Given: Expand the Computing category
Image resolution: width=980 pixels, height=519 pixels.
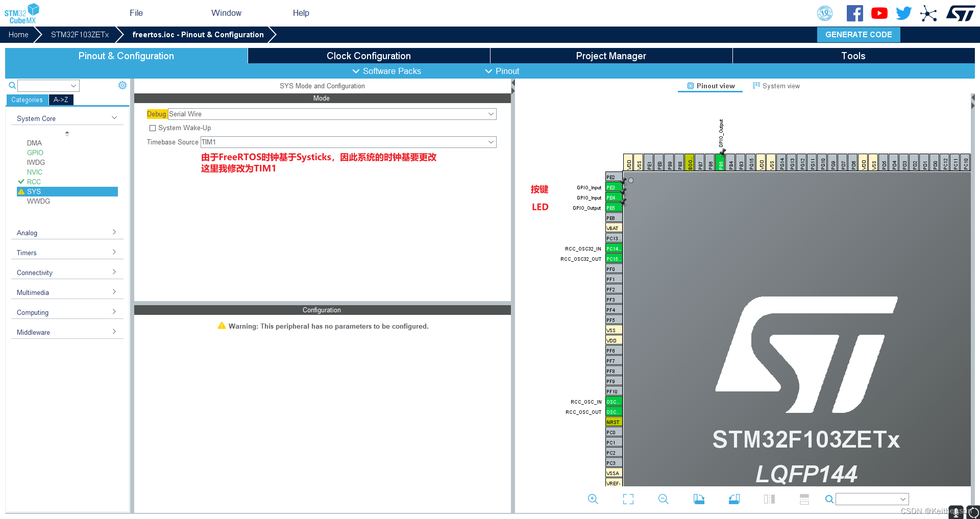Looking at the screenshot, I should point(67,312).
